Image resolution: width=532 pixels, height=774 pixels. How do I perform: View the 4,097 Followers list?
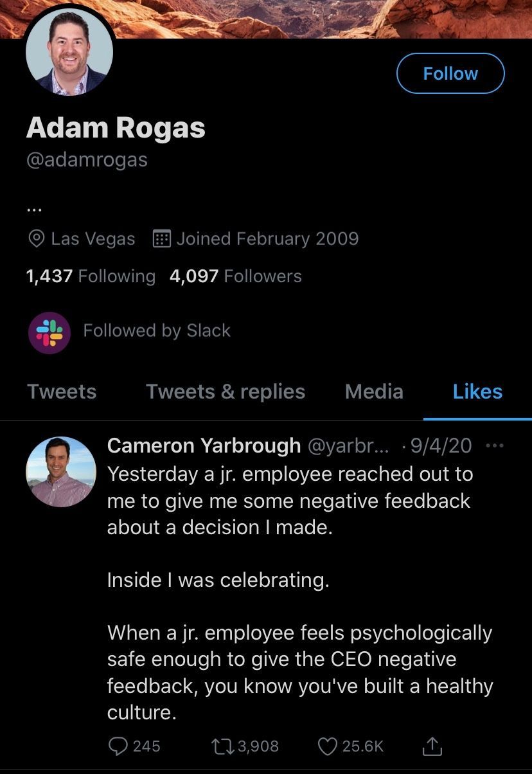[235, 276]
